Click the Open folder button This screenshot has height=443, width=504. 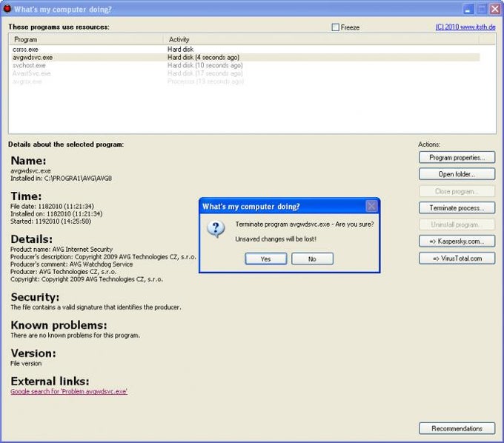click(457, 174)
